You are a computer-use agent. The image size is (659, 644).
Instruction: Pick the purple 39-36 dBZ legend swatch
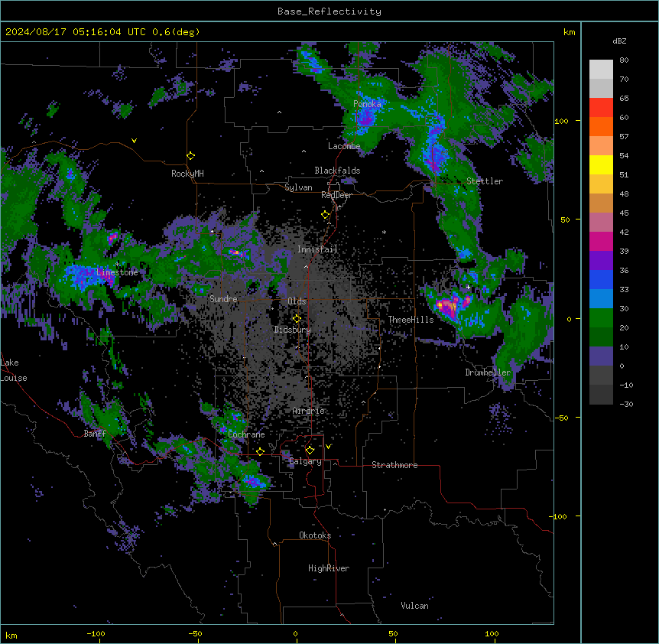(601, 261)
